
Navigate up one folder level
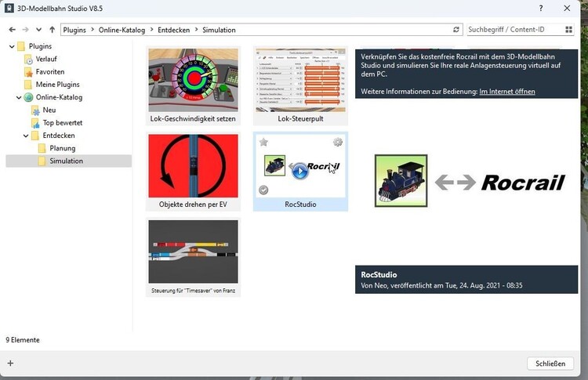tap(52, 30)
